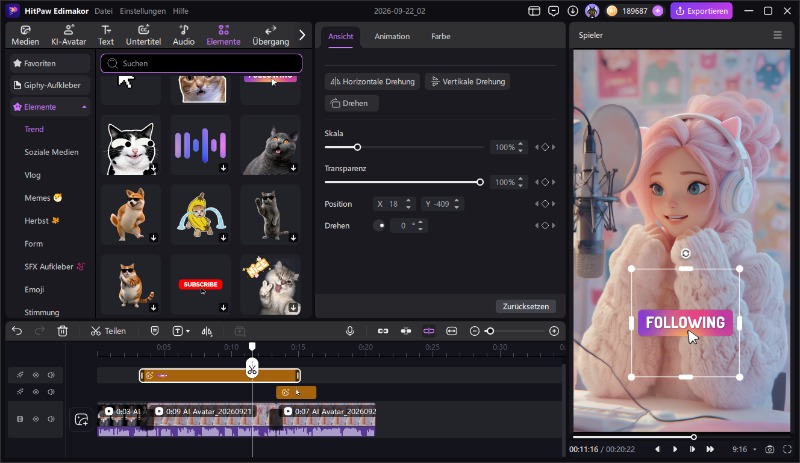Open the feedback message icon in title bar
The width and height of the screenshot is (800, 463).
(x=553, y=11)
